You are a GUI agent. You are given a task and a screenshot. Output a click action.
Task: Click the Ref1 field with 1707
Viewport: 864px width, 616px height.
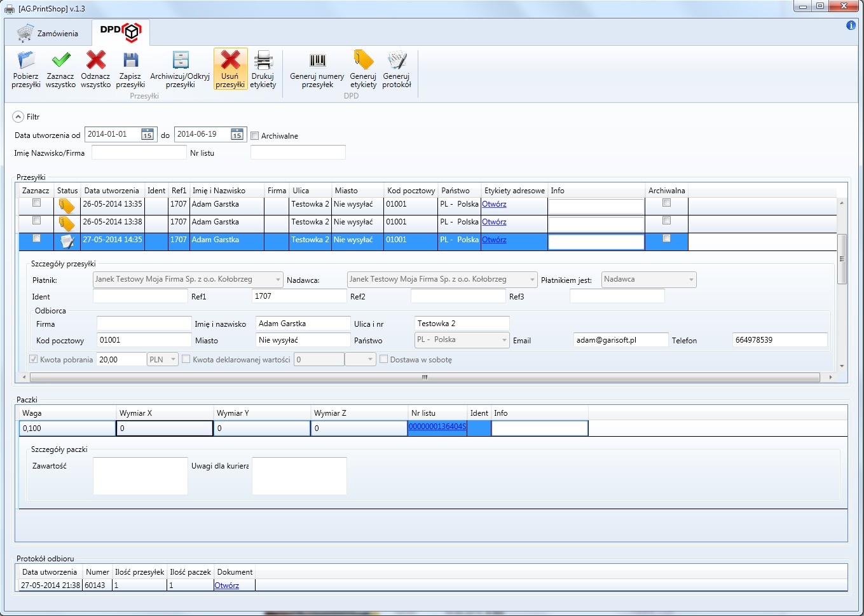click(299, 296)
